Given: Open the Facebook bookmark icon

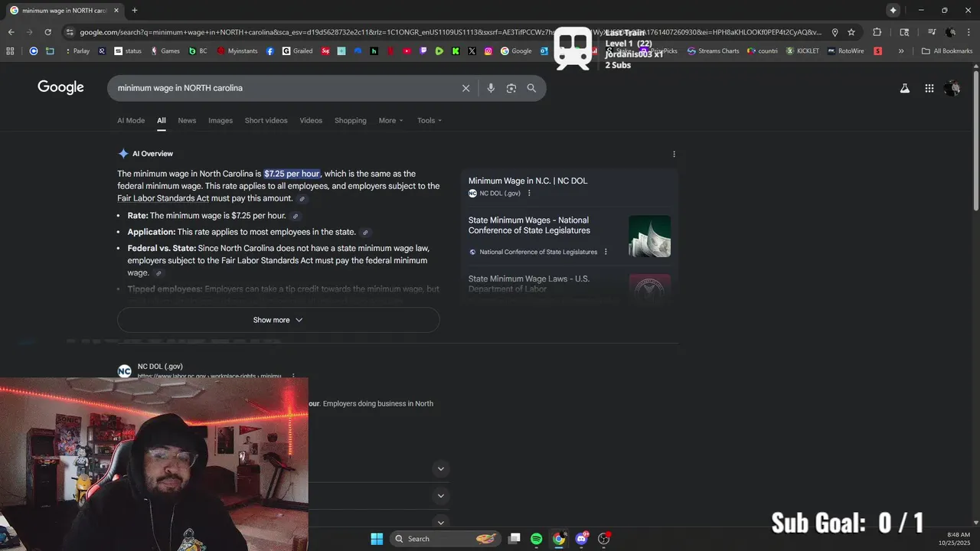Looking at the screenshot, I should pyautogui.click(x=270, y=51).
